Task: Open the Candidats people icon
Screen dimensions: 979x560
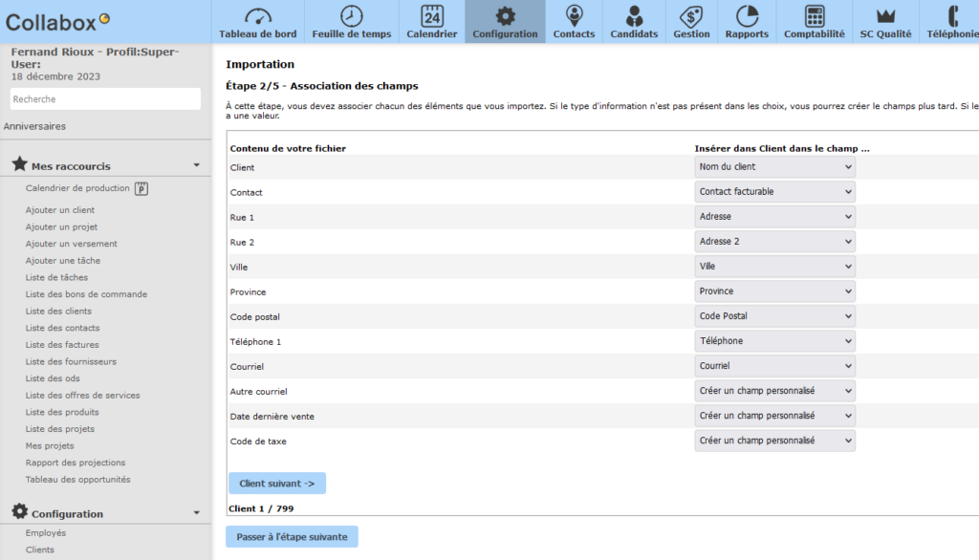Action: click(634, 16)
